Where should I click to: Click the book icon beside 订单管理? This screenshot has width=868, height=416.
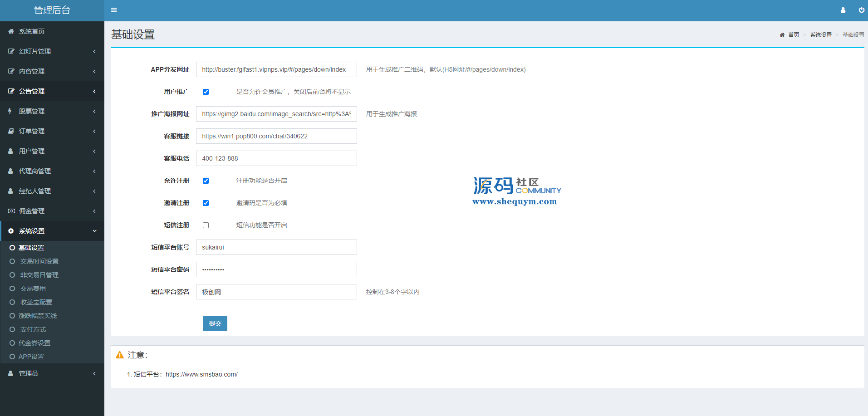(x=11, y=131)
